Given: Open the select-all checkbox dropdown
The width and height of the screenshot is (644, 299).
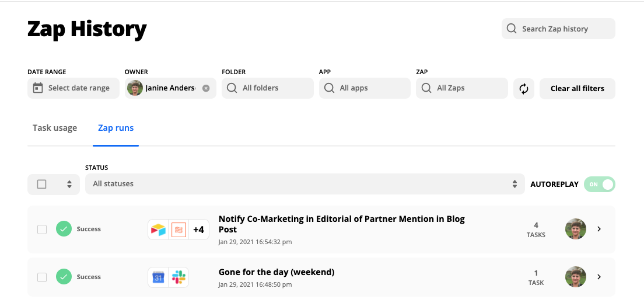Looking at the screenshot, I should coord(69,185).
